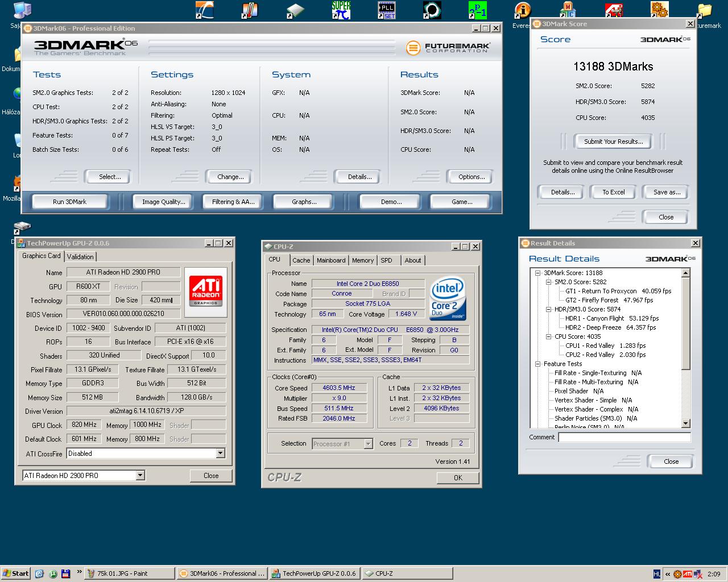This screenshot has width=728, height=582.
Task: Open the graphics card selector dropdown in GPU-Z
Action: point(140,476)
